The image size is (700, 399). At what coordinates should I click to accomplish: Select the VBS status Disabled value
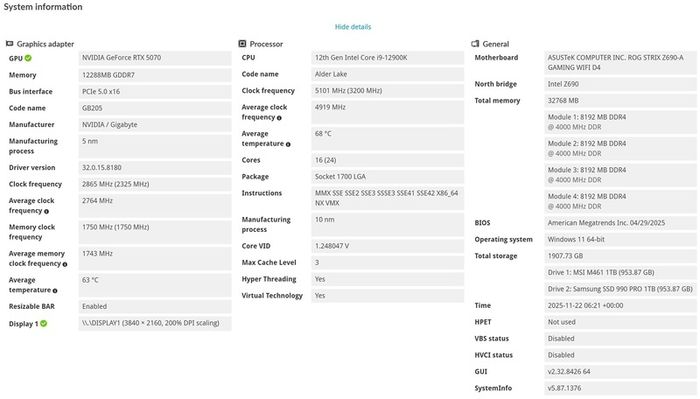621,338
